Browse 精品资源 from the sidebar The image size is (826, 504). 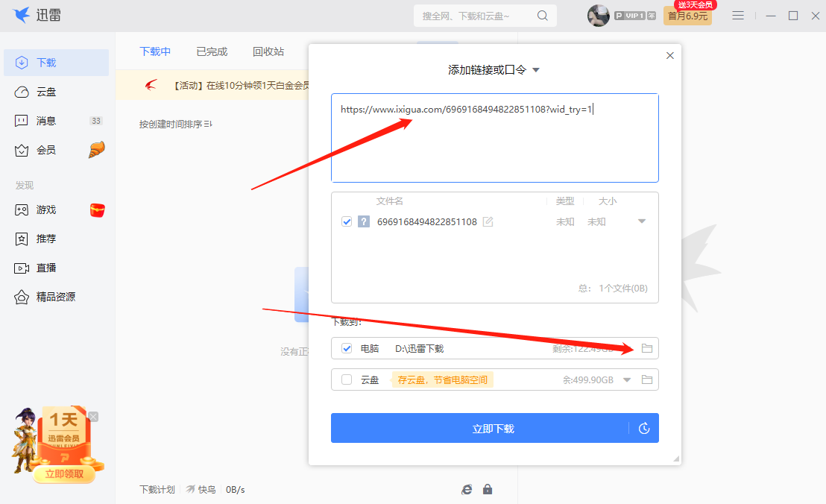(56, 296)
